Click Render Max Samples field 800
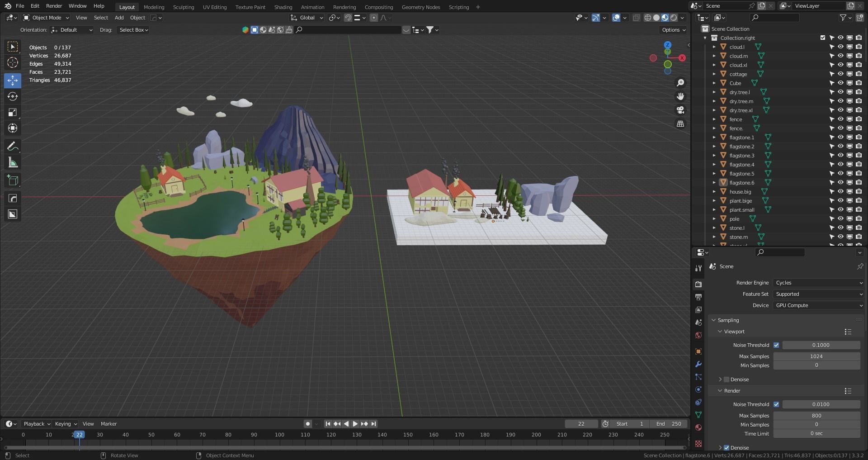 [x=816, y=416]
